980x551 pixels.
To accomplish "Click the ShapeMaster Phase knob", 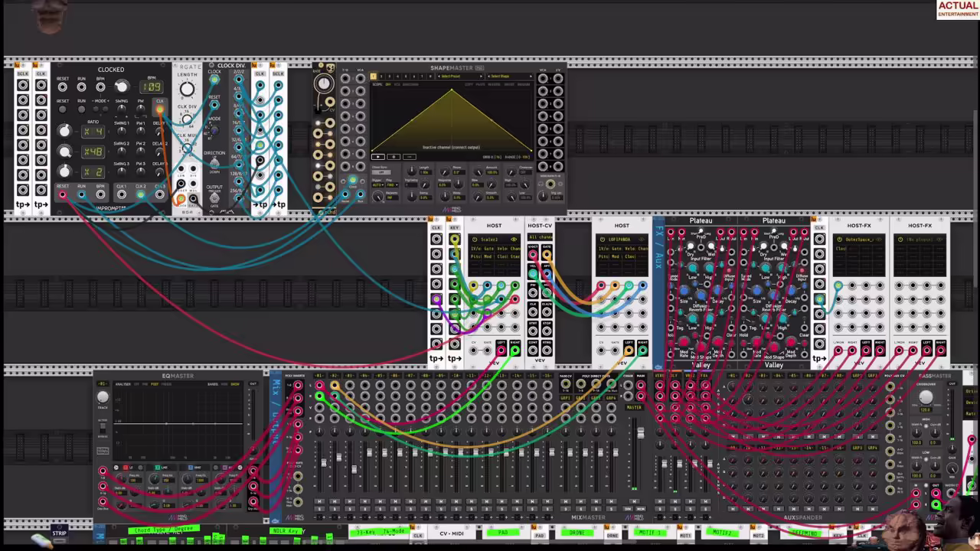I will (445, 171).
